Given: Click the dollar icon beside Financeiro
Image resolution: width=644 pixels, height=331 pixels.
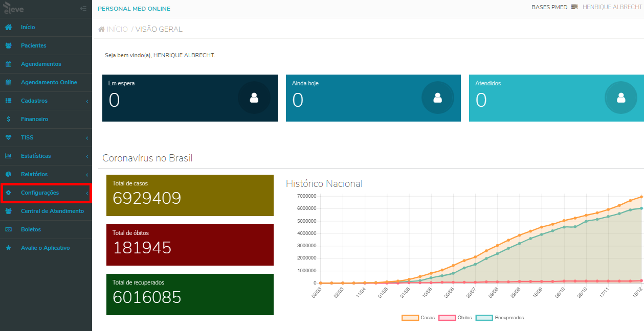Looking at the screenshot, I should pyautogui.click(x=8, y=119).
